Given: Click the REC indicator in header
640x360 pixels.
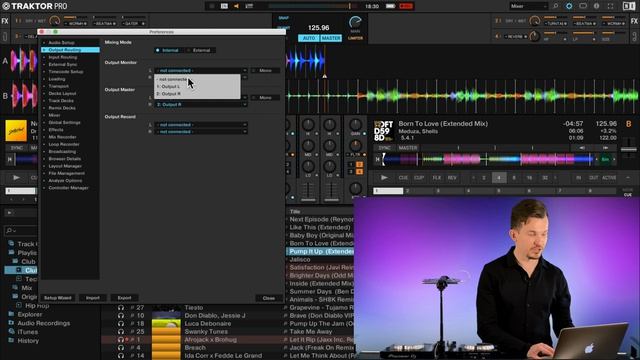Looking at the screenshot, I should pos(406,6).
